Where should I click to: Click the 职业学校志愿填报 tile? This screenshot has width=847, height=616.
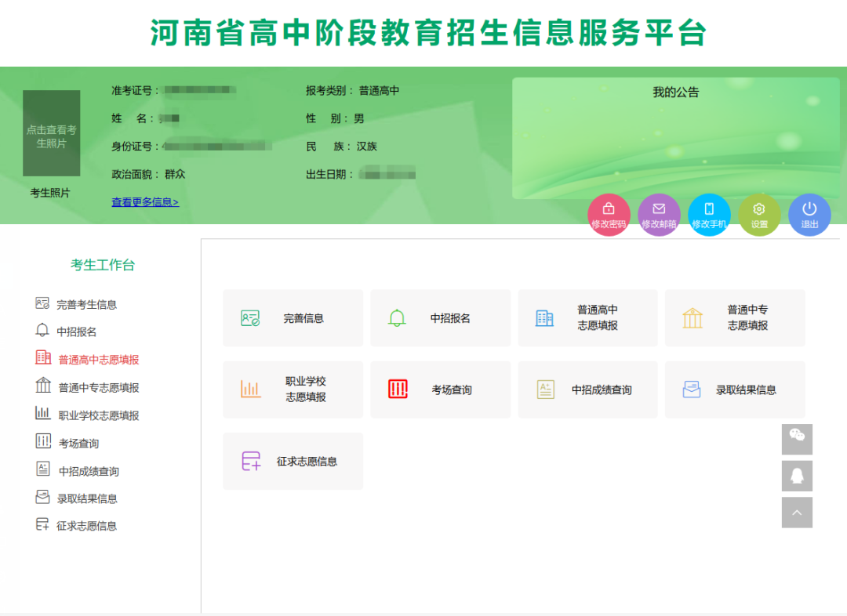click(293, 390)
